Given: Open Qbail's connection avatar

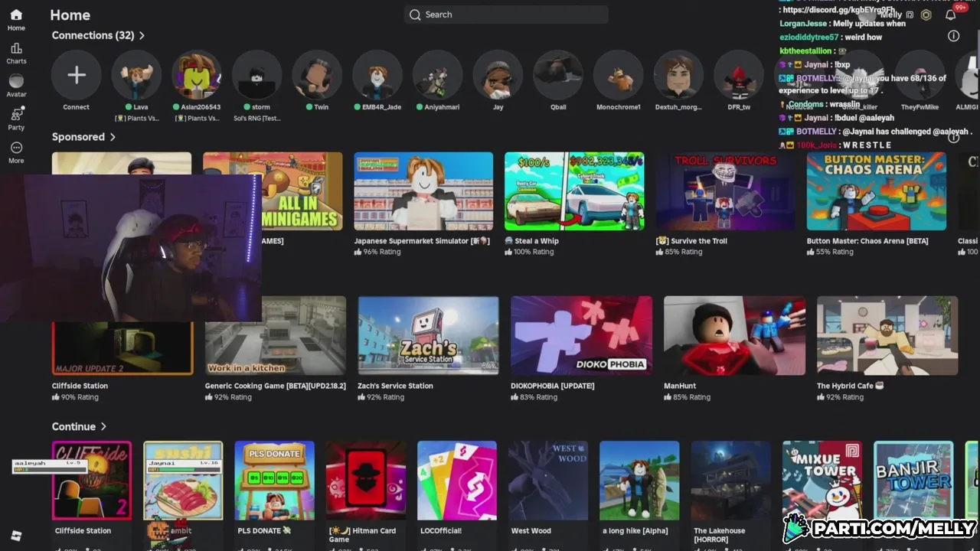Looking at the screenshot, I should (558, 75).
